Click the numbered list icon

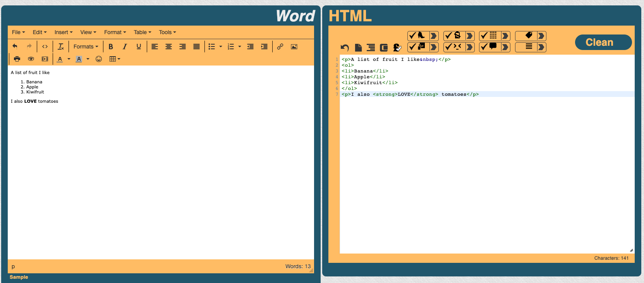point(230,47)
